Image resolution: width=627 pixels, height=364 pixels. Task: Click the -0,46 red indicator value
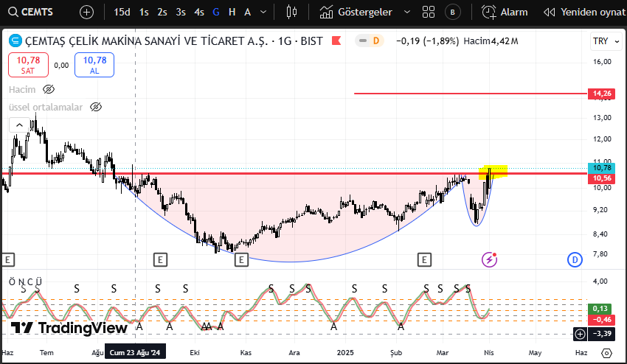point(601,319)
